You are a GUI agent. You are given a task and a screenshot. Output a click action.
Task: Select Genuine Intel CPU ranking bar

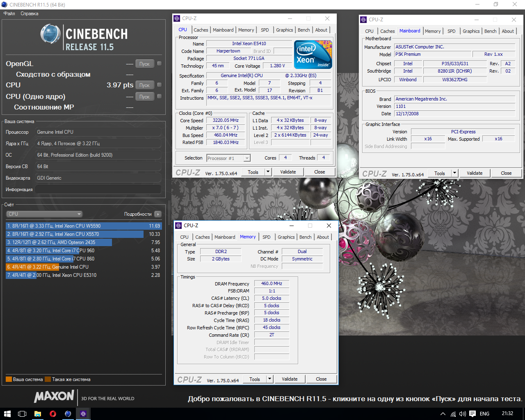click(84, 267)
